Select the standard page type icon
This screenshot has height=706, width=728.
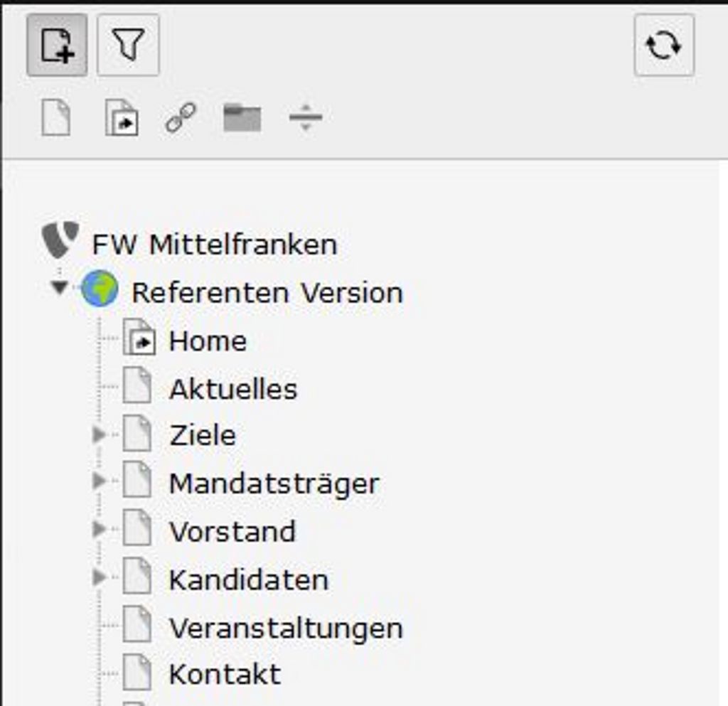click(x=56, y=117)
